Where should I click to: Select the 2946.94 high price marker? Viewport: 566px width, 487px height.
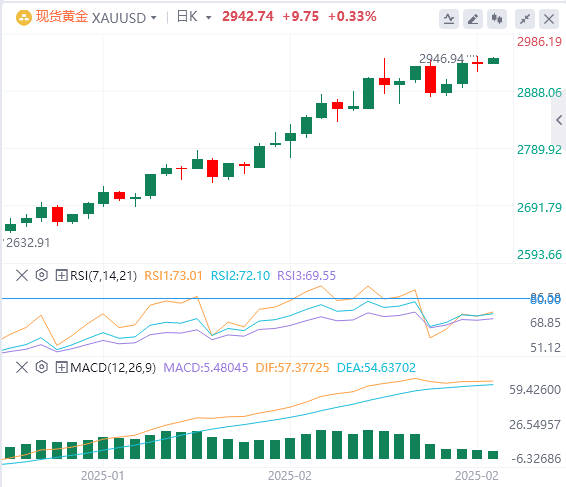(x=441, y=58)
